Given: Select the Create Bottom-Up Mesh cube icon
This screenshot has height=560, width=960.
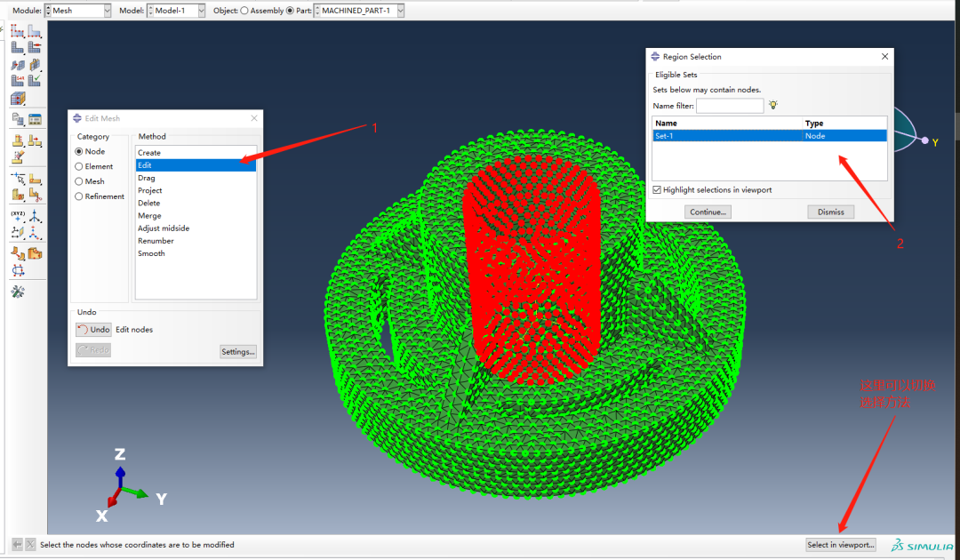Looking at the screenshot, I should point(18,98).
